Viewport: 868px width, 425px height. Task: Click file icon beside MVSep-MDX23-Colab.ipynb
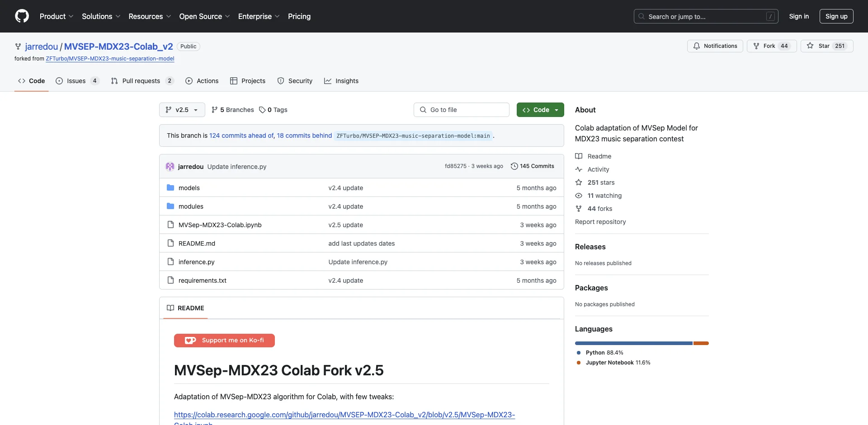170,224
